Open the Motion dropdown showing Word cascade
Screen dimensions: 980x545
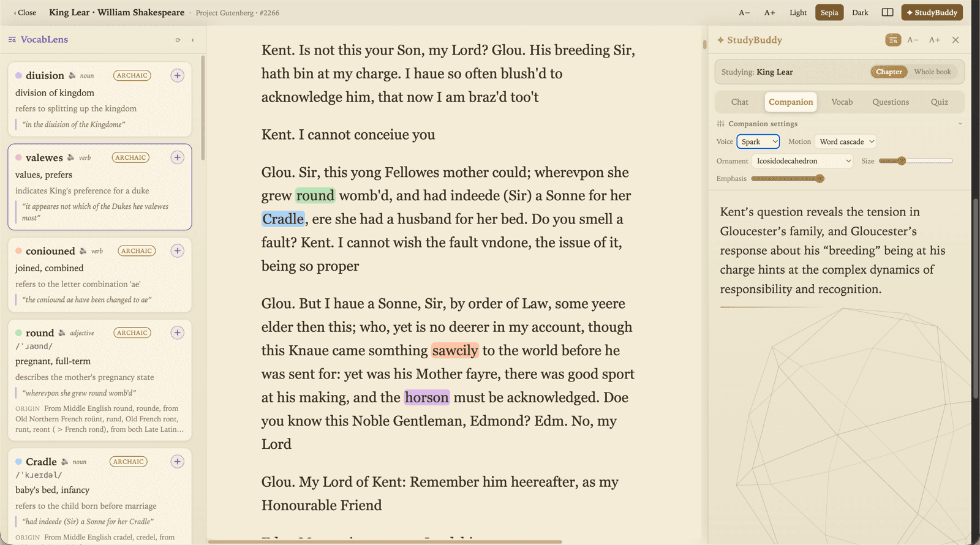846,141
